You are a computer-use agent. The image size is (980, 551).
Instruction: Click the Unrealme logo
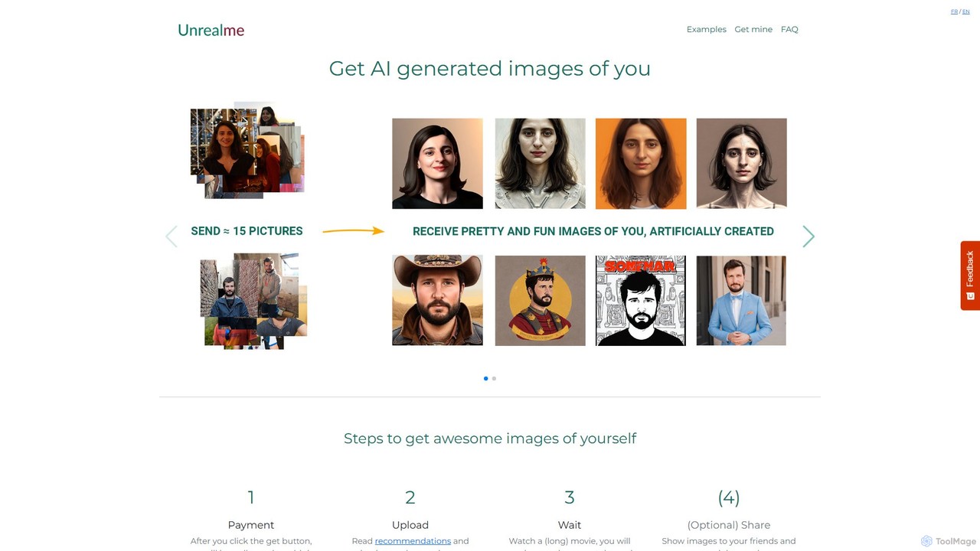(211, 30)
